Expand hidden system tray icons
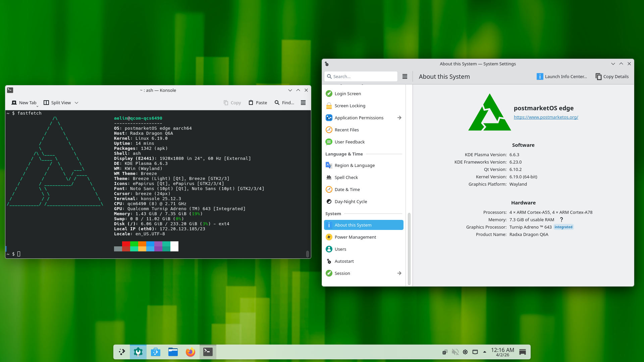The height and width of the screenshot is (362, 644). [x=484, y=352]
